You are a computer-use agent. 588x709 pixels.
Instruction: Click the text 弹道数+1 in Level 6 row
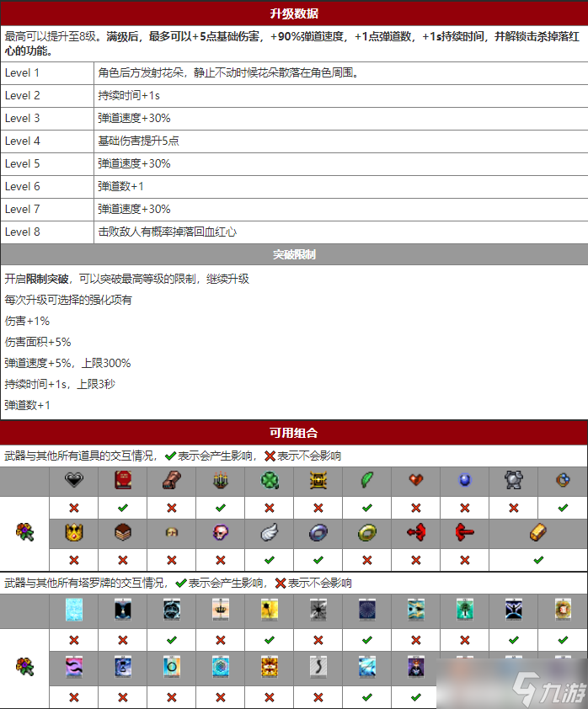pyautogui.click(x=120, y=186)
